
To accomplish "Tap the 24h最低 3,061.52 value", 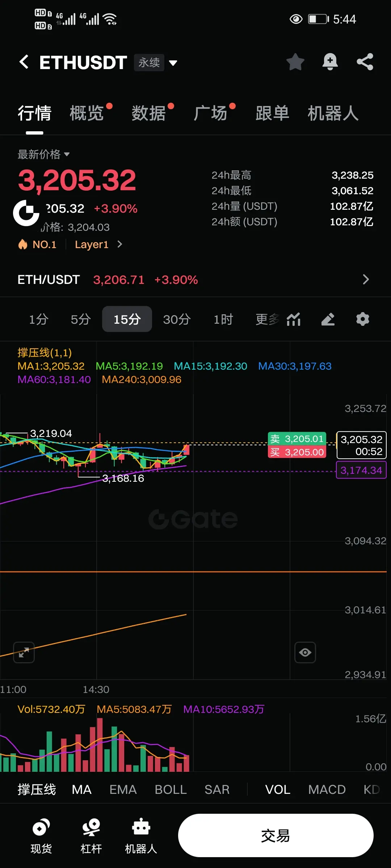I will point(352,191).
